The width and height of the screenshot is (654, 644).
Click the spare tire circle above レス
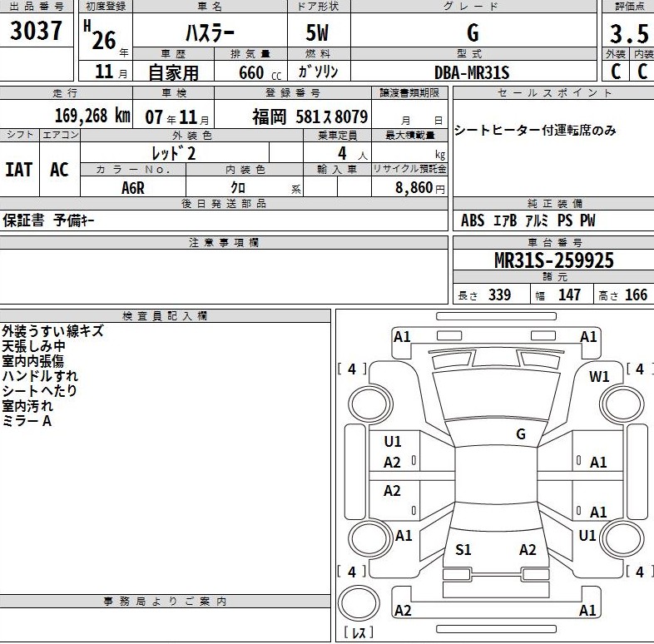359,602
